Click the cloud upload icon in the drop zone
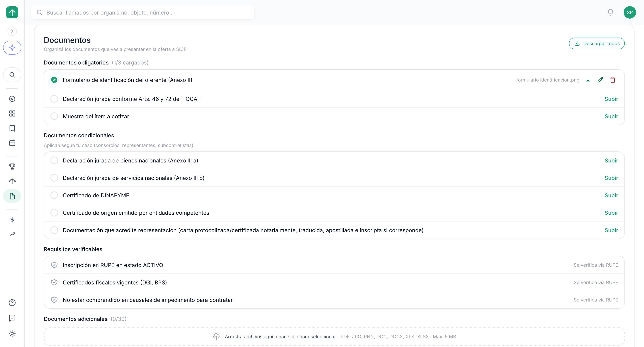The height and width of the screenshot is (347, 644). coord(216,337)
